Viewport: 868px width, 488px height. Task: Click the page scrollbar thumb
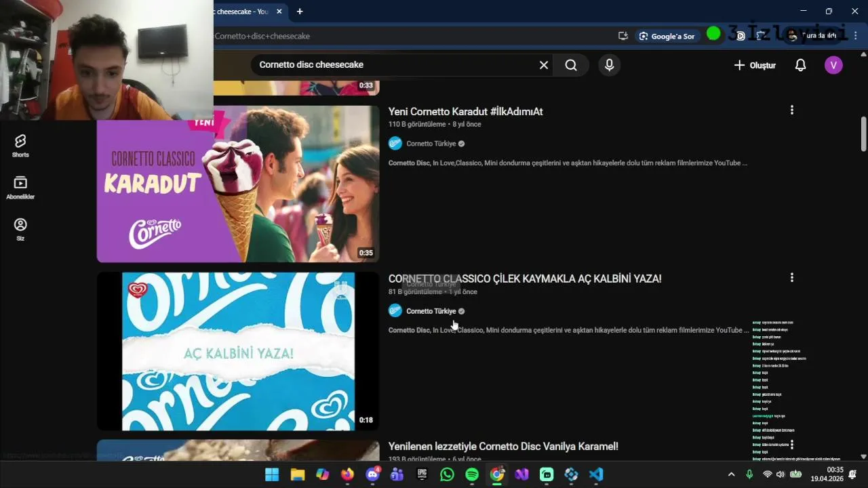(863, 134)
